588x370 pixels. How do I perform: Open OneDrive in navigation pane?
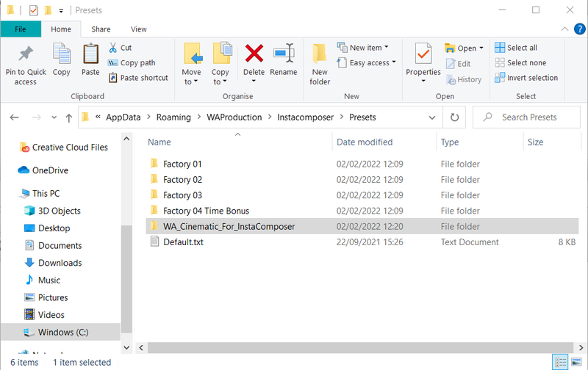(43, 170)
